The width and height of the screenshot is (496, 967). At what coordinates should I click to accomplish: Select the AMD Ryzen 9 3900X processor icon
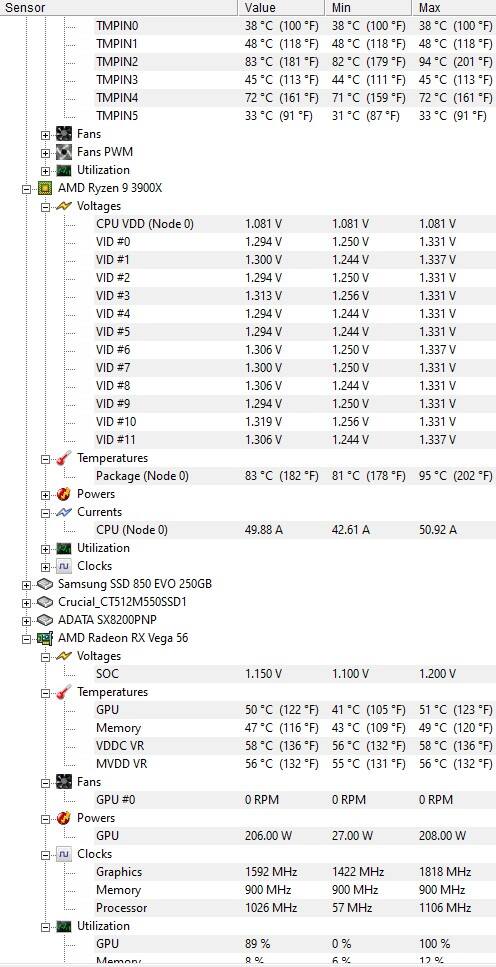tap(45, 187)
